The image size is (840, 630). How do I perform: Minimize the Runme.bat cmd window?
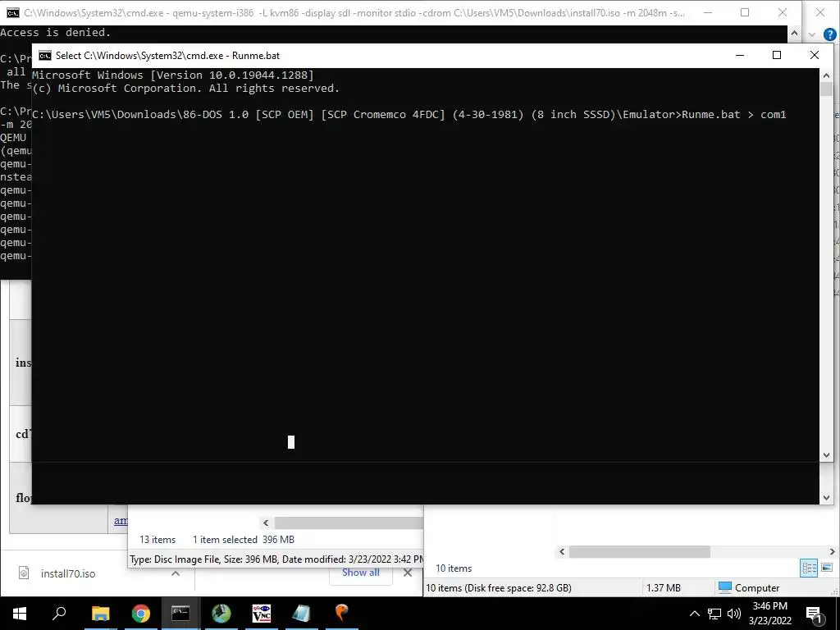[x=740, y=55]
